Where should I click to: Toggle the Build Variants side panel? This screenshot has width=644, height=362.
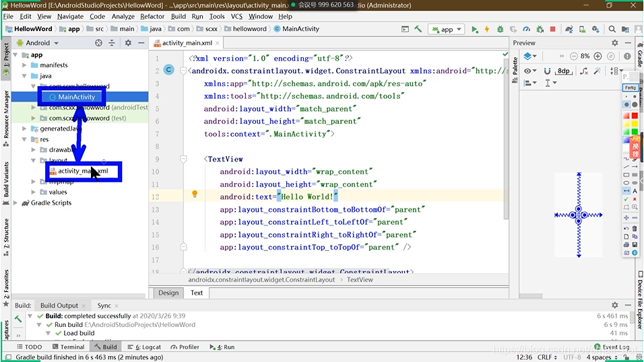click(6, 183)
